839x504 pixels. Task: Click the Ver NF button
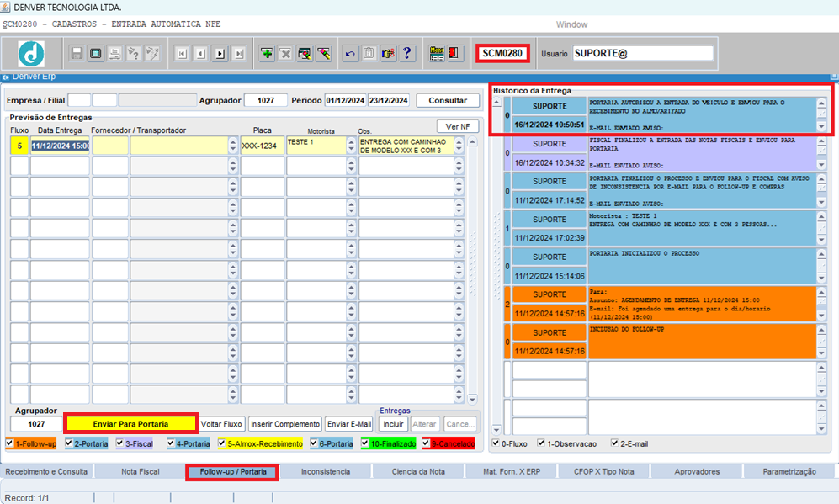(458, 126)
